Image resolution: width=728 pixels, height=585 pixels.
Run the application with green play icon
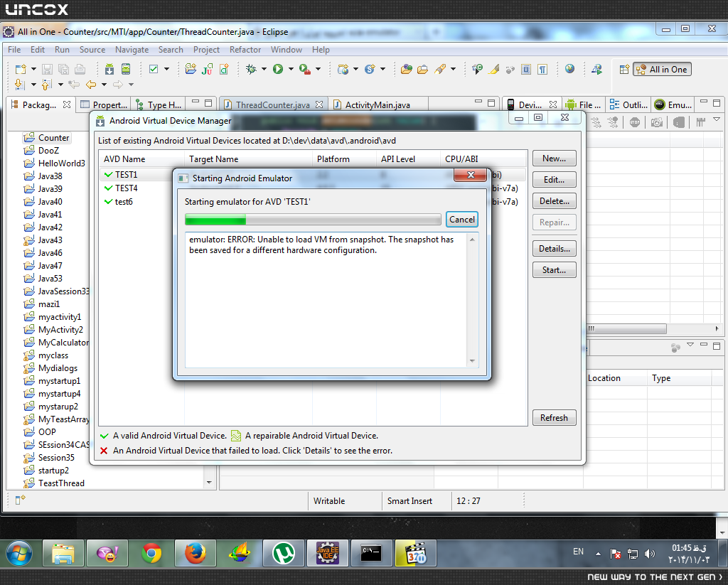tap(278, 69)
